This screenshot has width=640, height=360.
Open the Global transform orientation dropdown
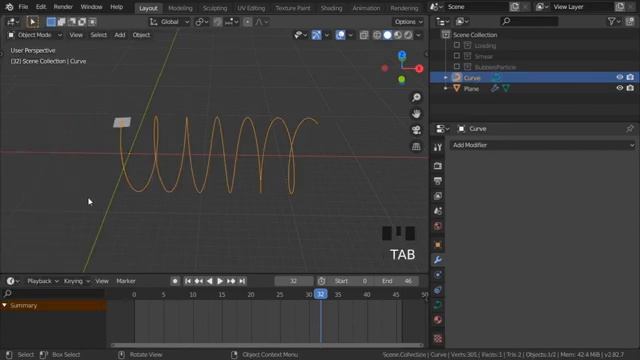click(x=169, y=22)
